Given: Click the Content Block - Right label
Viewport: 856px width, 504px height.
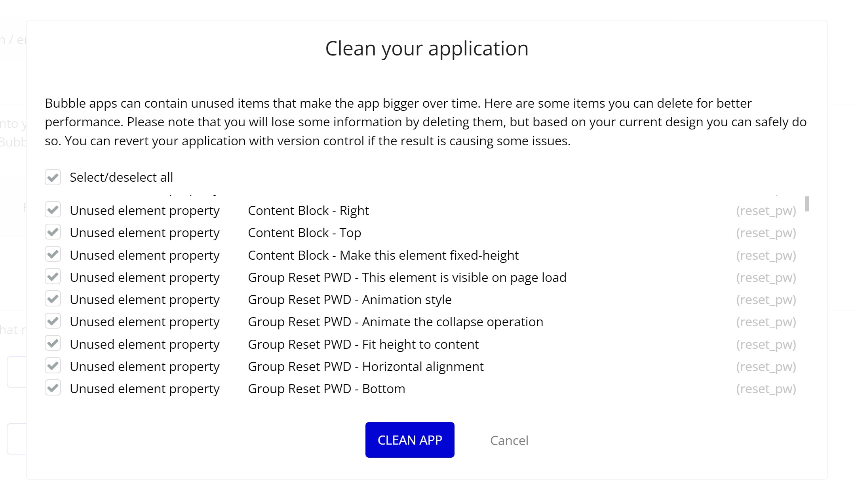Looking at the screenshot, I should coord(308,211).
